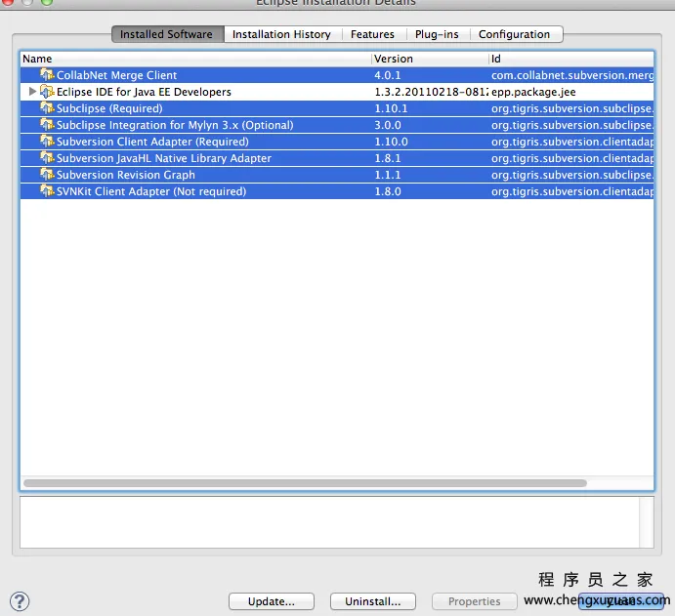Click the com.collabnet.subversion.merge id cell

click(572, 75)
